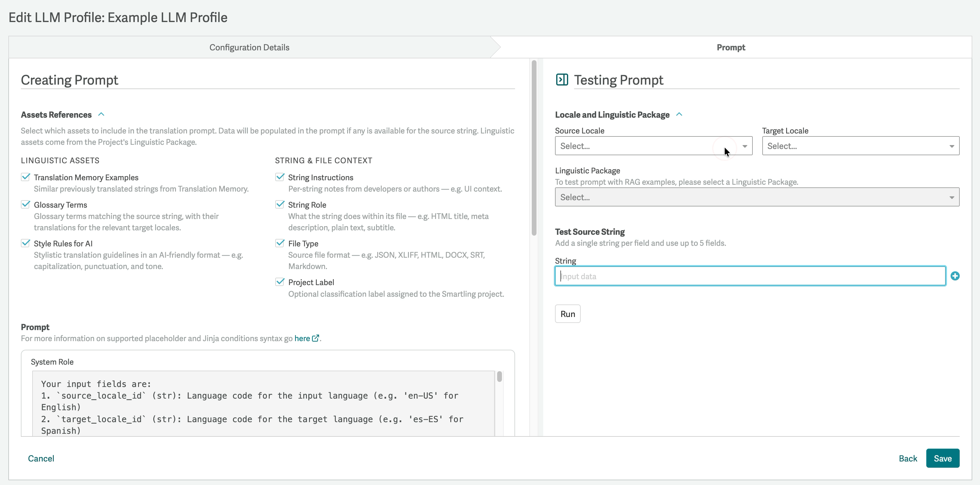Collapse the Assets References section chevron

coord(101,114)
